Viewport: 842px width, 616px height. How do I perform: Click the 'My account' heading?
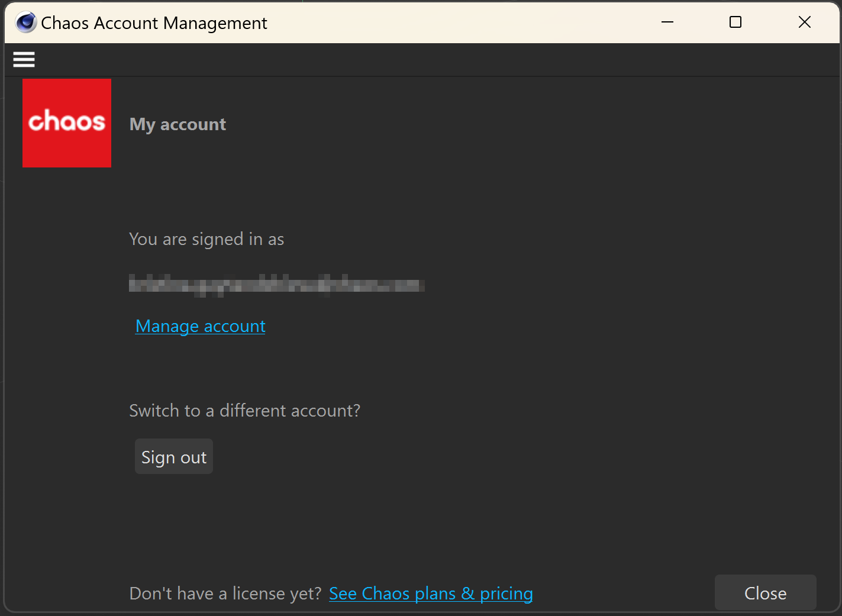(x=178, y=124)
